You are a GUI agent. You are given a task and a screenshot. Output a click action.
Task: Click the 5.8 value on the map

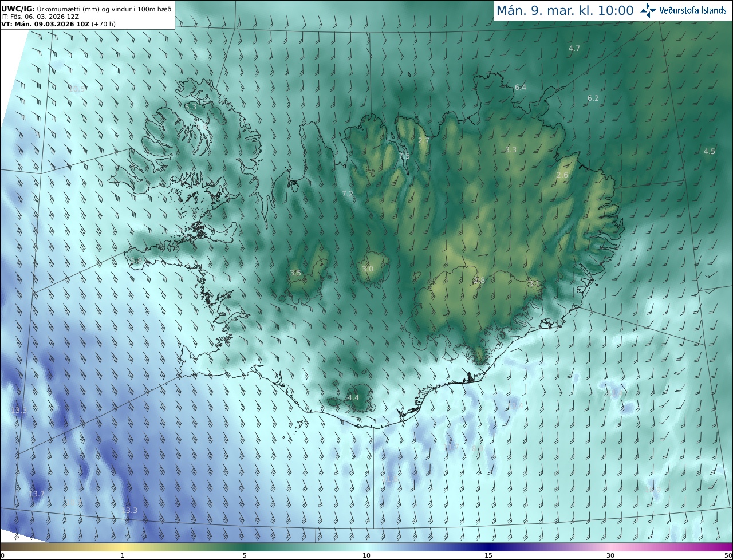[x=136, y=261]
